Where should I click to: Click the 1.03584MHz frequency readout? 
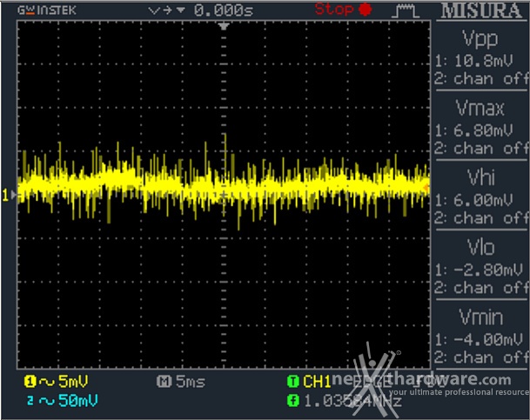click(352, 401)
